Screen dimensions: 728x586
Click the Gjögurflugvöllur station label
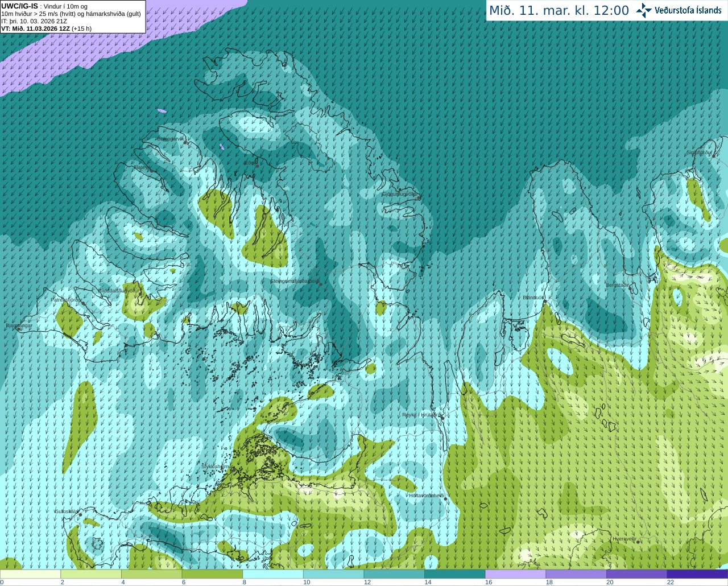coord(400,194)
